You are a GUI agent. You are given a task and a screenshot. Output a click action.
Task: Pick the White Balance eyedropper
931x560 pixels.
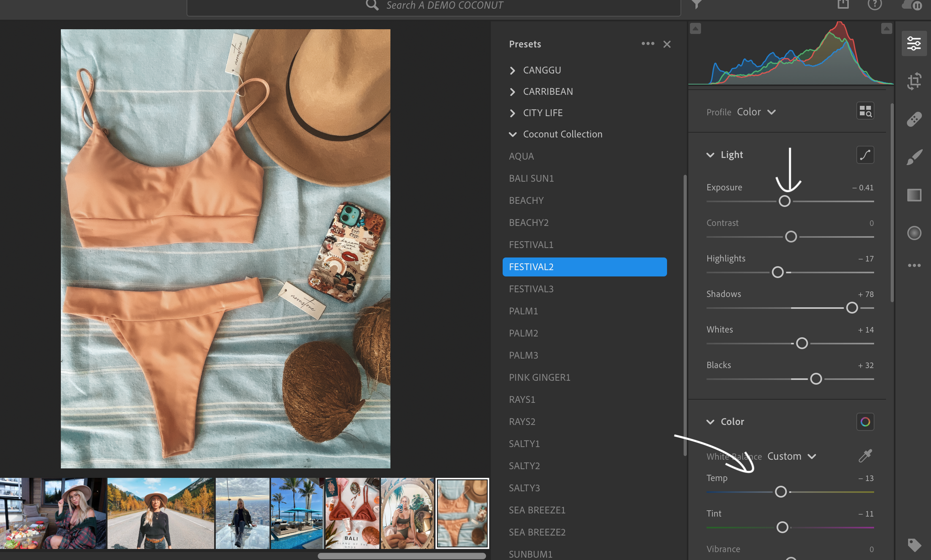865,456
